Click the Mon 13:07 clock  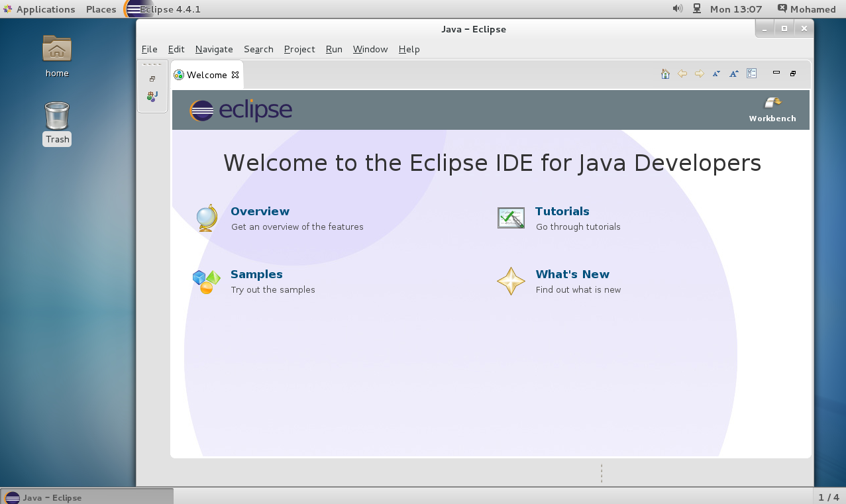pos(736,9)
